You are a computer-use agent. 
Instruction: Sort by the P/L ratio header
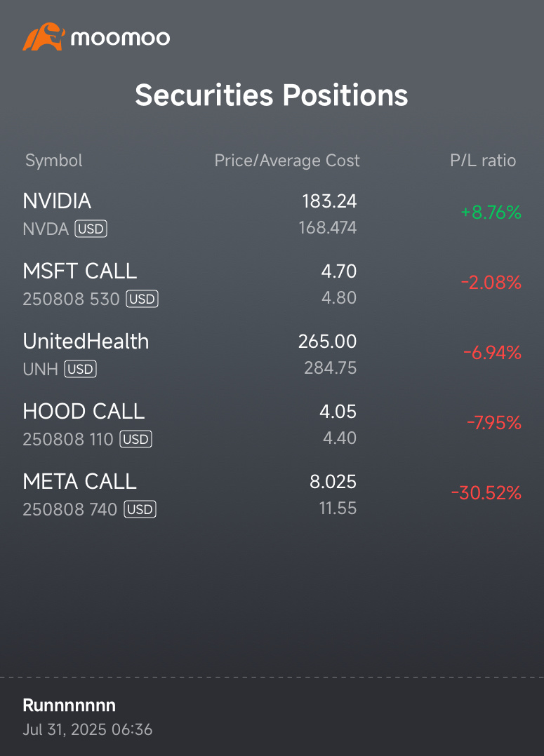[x=483, y=161]
